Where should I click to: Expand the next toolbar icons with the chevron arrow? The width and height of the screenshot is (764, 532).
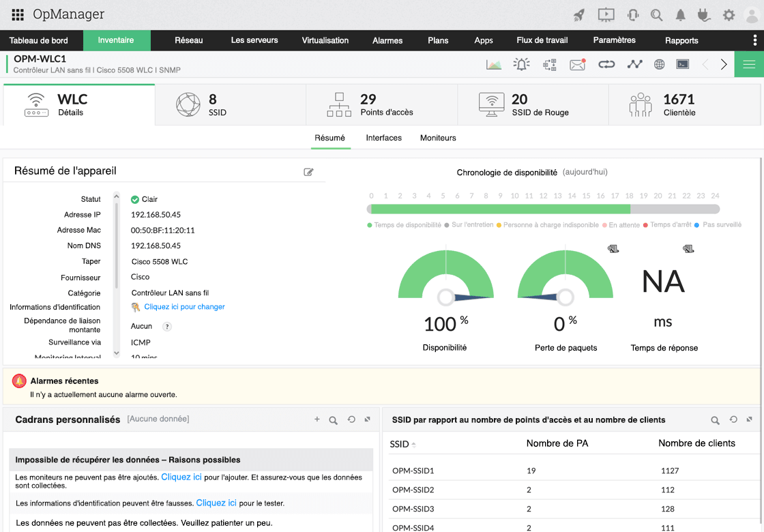pyautogui.click(x=723, y=64)
